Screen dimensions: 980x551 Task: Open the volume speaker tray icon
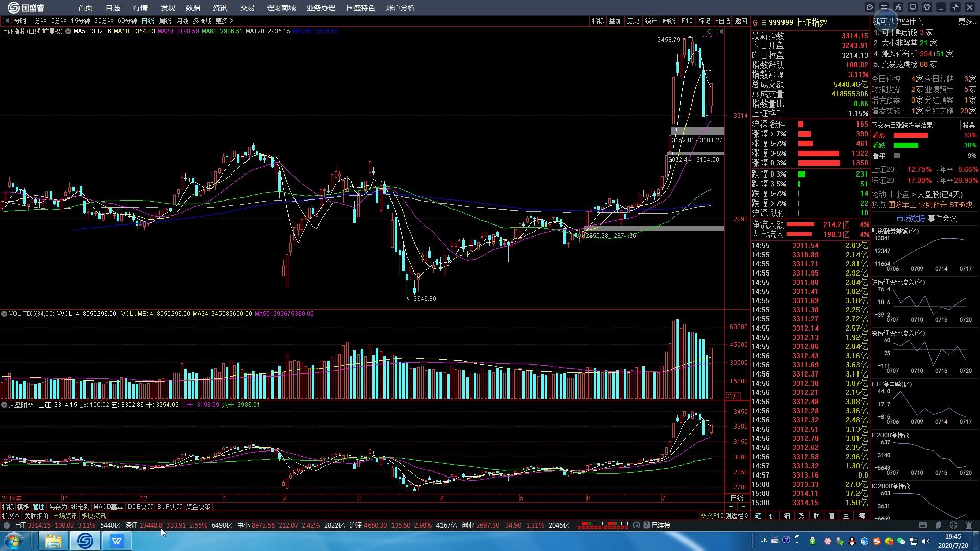tap(926, 541)
